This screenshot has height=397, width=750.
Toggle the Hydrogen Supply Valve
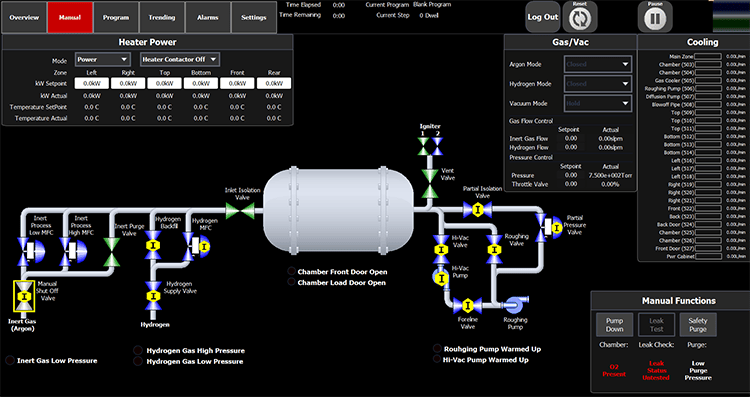tap(153, 296)
